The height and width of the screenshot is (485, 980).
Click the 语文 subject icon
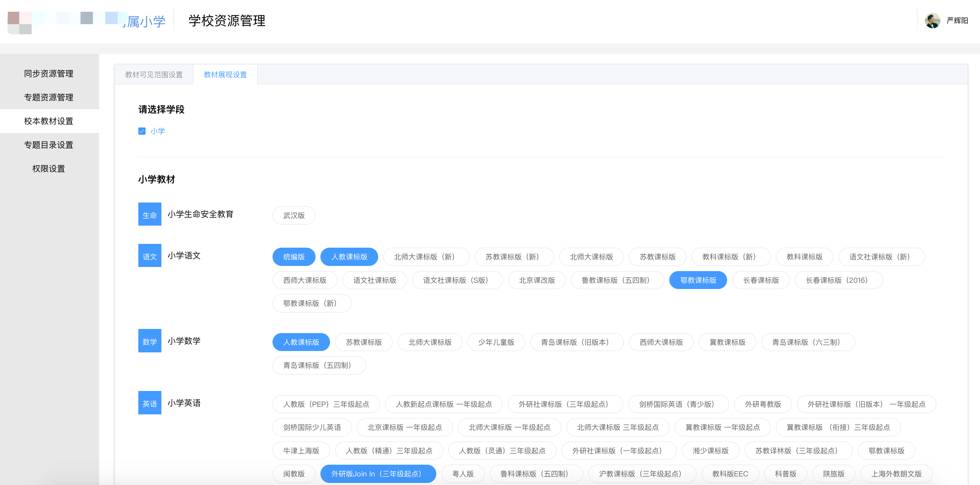tap(149, 256)
